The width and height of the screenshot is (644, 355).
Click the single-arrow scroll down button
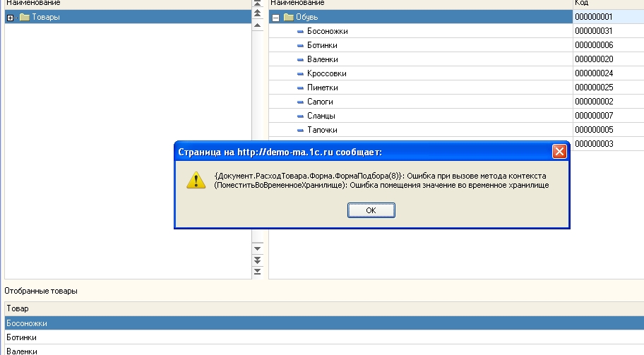(x=257, y=248)
